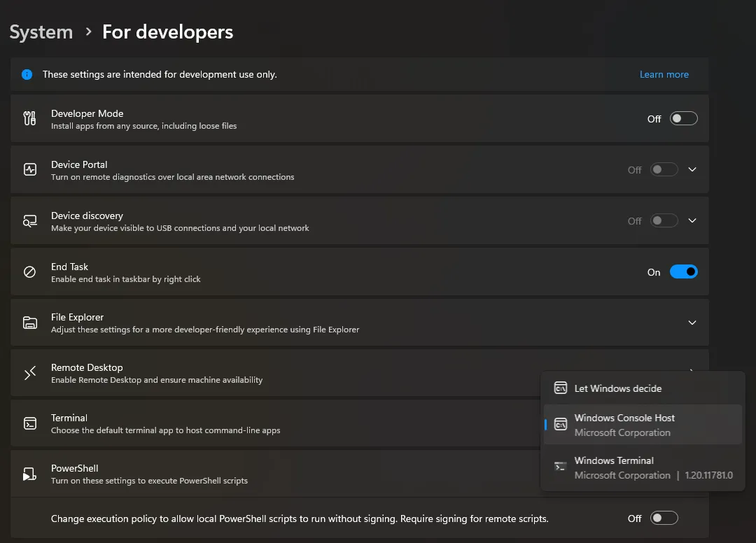The height and width of the screenshot is (543, 756).
Task: Turn off End Task
Action: tap(684, 271)
